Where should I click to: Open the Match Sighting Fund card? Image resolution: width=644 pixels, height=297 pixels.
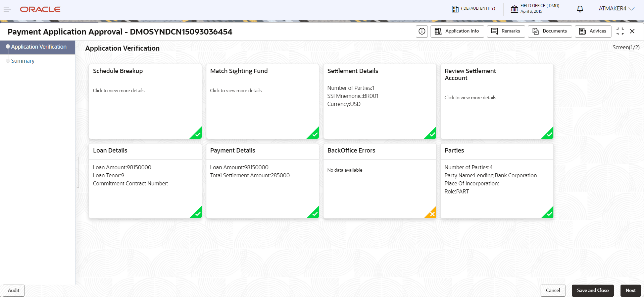[262, 101]
